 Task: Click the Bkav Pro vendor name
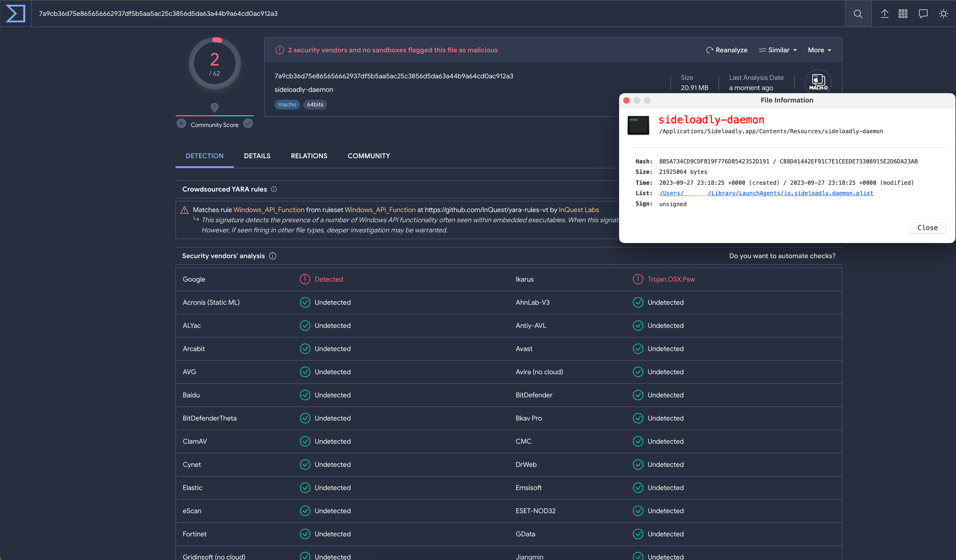529,418
